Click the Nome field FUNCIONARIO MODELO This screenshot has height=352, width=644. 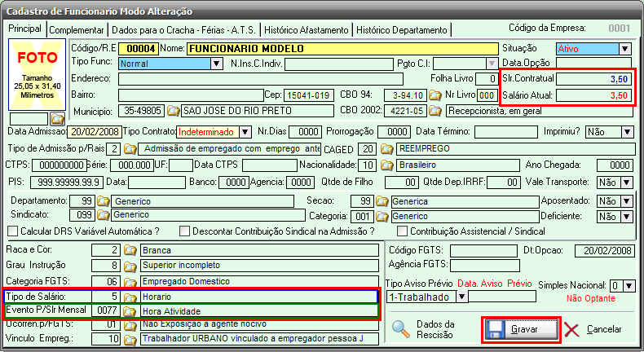[342, 49]
